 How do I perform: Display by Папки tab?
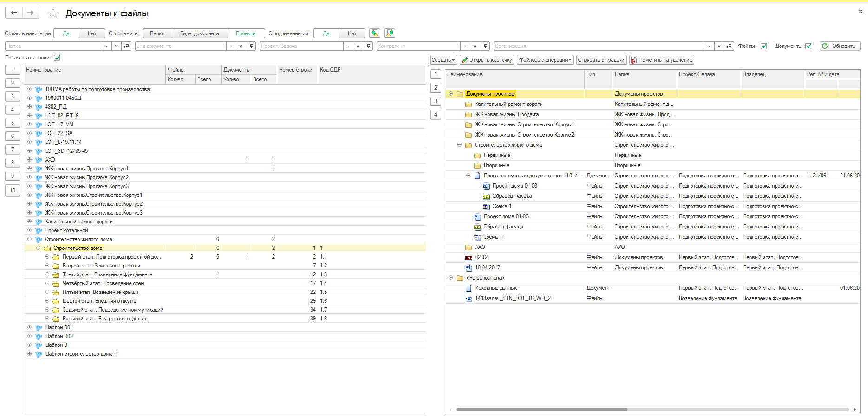click(x=157, y=33)
